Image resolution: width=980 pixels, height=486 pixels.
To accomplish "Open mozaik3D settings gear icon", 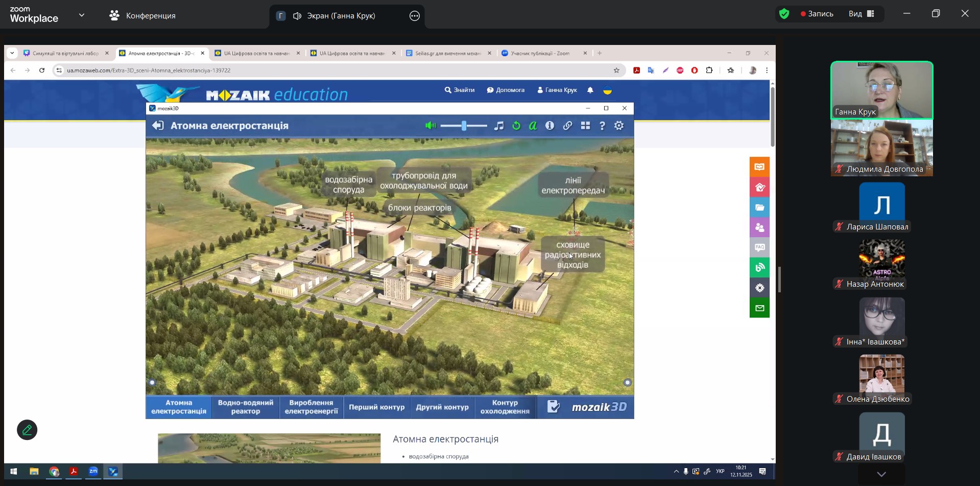I will pos(619,126).
